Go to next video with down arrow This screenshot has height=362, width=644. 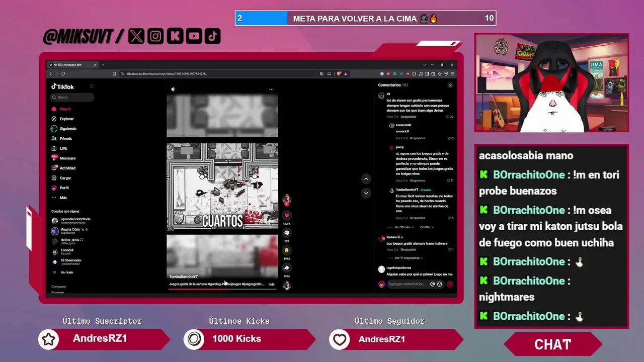click(366, 193)
